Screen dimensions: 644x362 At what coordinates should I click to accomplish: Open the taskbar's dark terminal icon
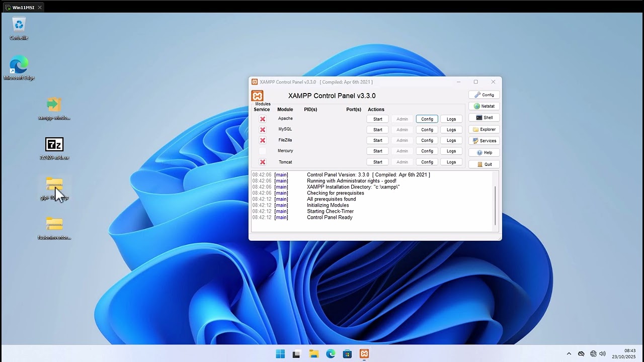point(297,354)
